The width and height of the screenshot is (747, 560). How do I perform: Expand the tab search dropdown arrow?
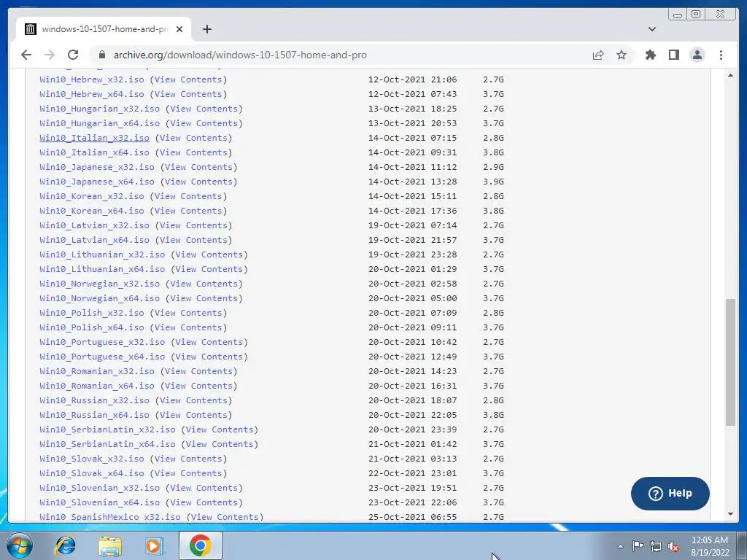coord(651,29)
